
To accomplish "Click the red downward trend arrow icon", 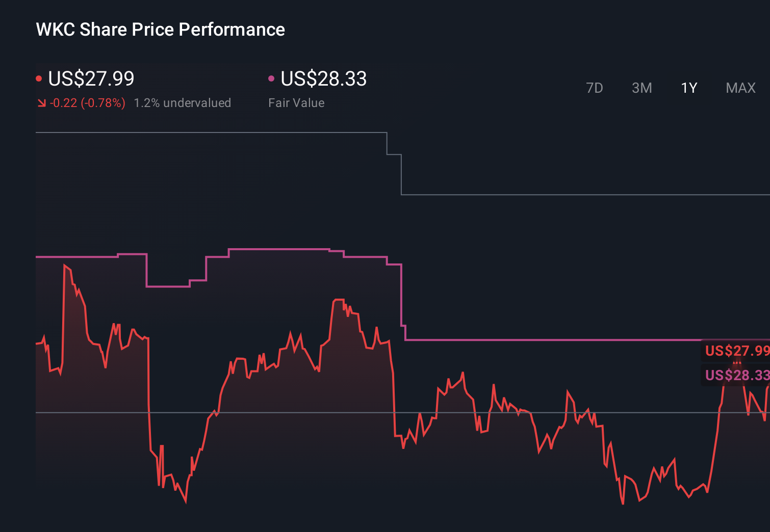I will pyautogui.click(x=41, y=103).
